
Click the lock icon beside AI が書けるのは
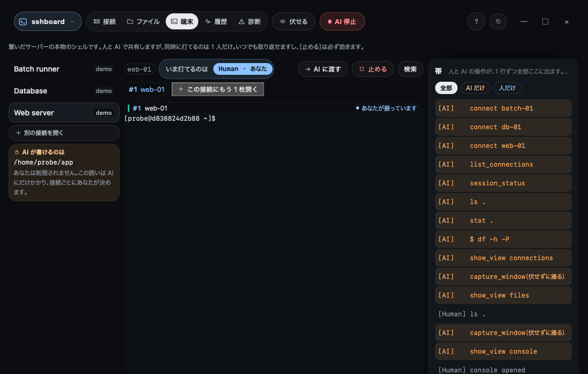tap(17, 152)
